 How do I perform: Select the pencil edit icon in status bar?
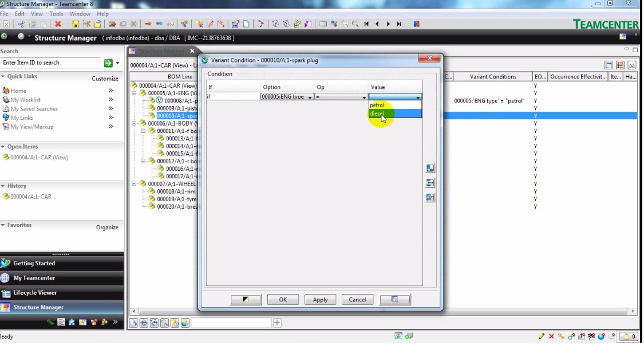pos(542,336)
